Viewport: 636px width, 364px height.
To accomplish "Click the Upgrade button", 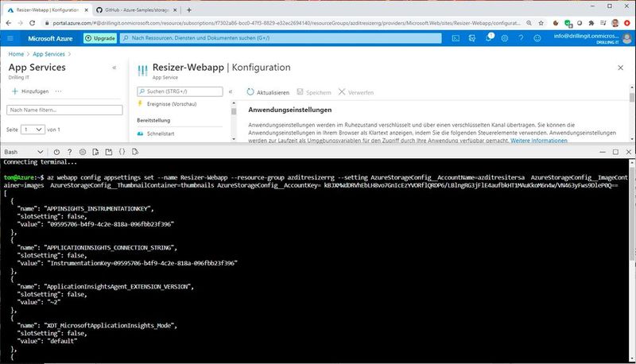I will 100,38.
